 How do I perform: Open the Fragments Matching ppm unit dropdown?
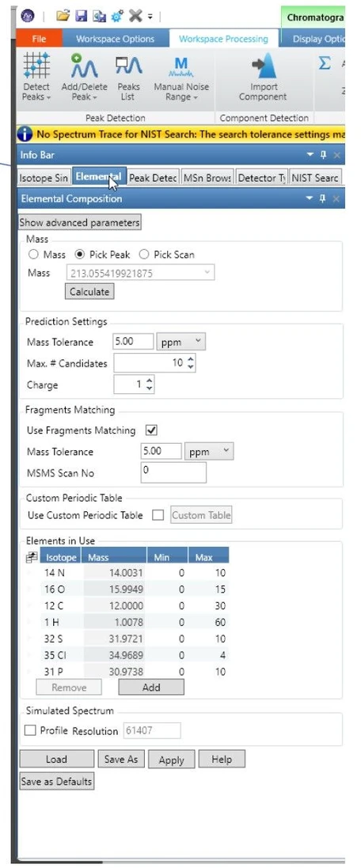[x=209, y=451]
